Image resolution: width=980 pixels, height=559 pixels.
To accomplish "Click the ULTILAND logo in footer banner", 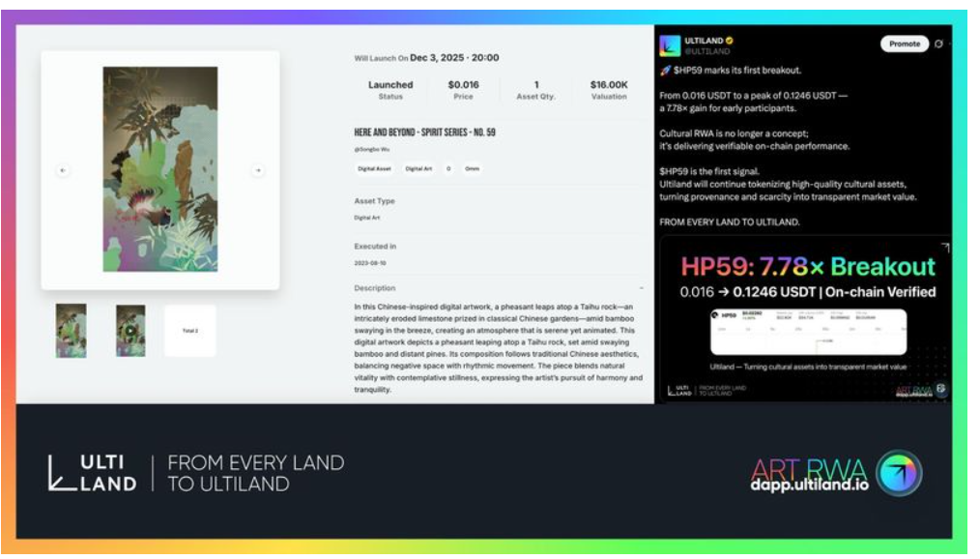I will (93, 472).
